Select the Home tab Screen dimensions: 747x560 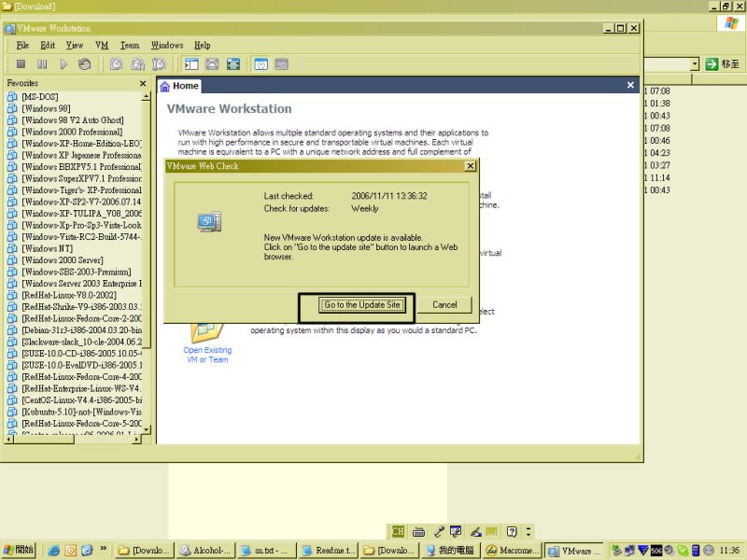point(179,86)
